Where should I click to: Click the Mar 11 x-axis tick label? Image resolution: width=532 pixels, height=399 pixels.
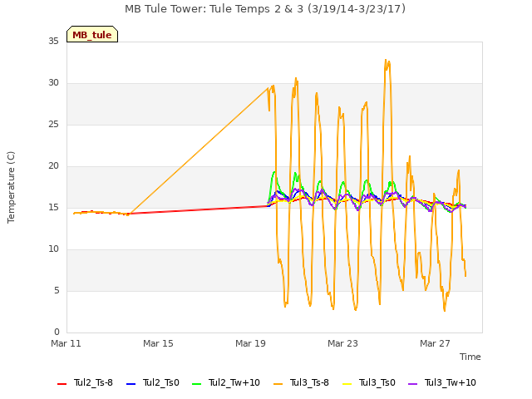tap(66, 343)
